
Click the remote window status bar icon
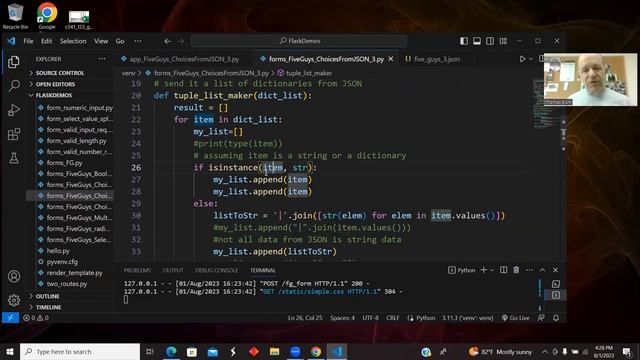tap(10, 318)
